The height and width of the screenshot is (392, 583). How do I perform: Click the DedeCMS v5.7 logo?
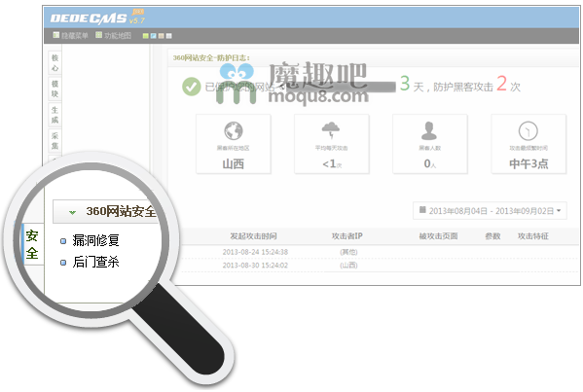pos(97,18)
